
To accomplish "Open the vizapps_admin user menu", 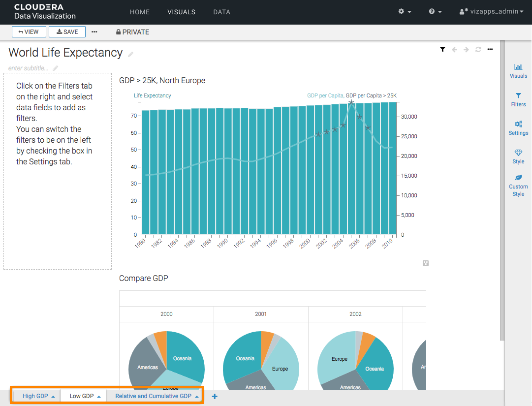I will [x=491, y=12].
